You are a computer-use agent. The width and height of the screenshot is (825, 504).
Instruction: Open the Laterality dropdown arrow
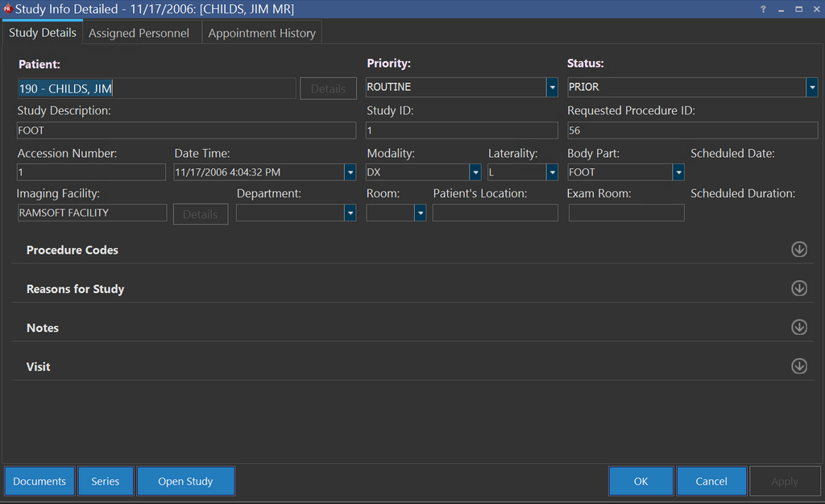pyautogui.click(x=552, y=172)
